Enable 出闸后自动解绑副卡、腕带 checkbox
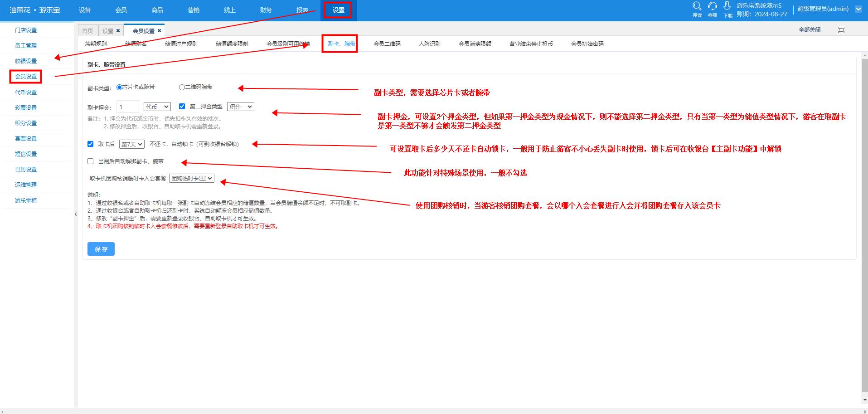This screenshot has width=868, height=414. tap(91, 161)
